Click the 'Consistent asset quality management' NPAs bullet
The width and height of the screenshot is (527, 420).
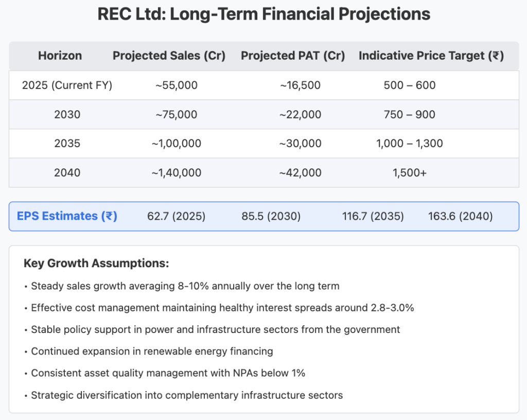165,373
